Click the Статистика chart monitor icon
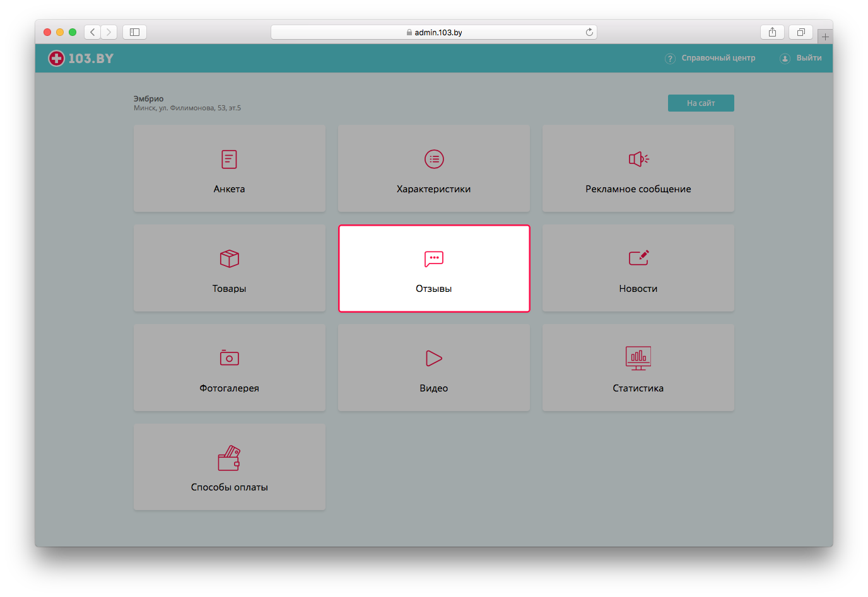This screenshot has width=868, height=597. pyautogui.click(x=638, y=358)
